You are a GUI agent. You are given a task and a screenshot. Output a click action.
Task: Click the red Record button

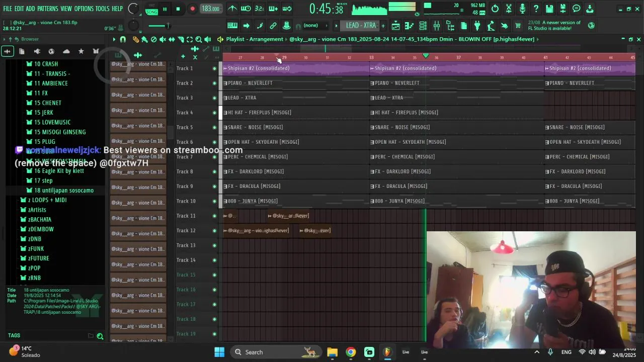tap(192, 9)
